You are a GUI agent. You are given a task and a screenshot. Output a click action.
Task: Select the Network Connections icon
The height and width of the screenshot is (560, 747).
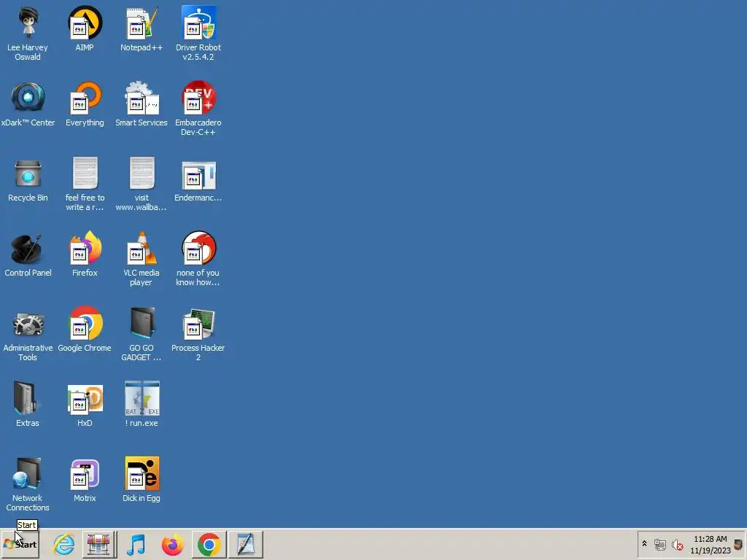pyautogui.click(x=28, y=485)
